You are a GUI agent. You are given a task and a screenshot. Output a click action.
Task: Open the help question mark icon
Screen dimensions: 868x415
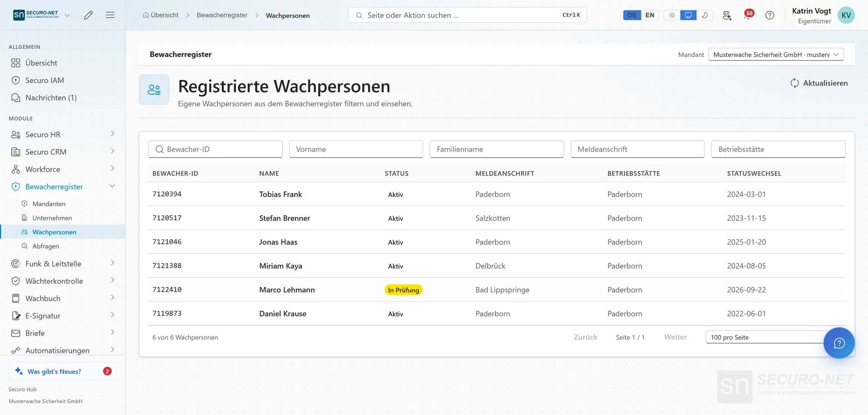770,15
